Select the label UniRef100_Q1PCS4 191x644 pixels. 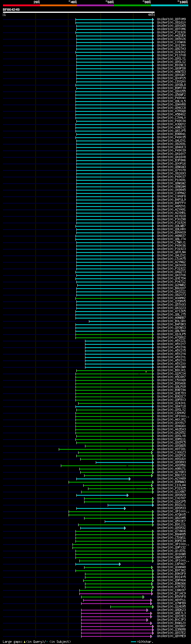point(171,373)
